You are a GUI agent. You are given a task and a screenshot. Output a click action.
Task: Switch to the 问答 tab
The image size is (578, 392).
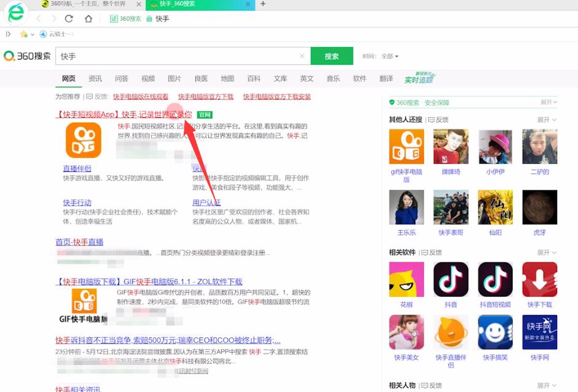tap(121, 79)
